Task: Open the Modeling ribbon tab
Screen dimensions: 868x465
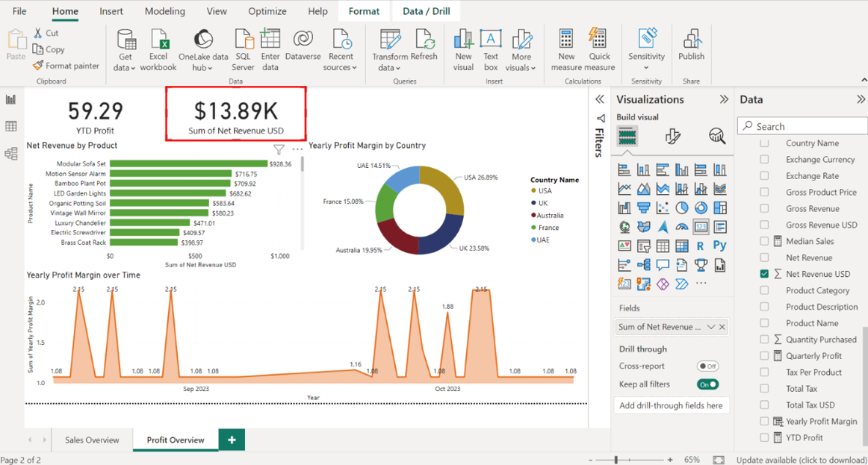Action: click(164, 11)
